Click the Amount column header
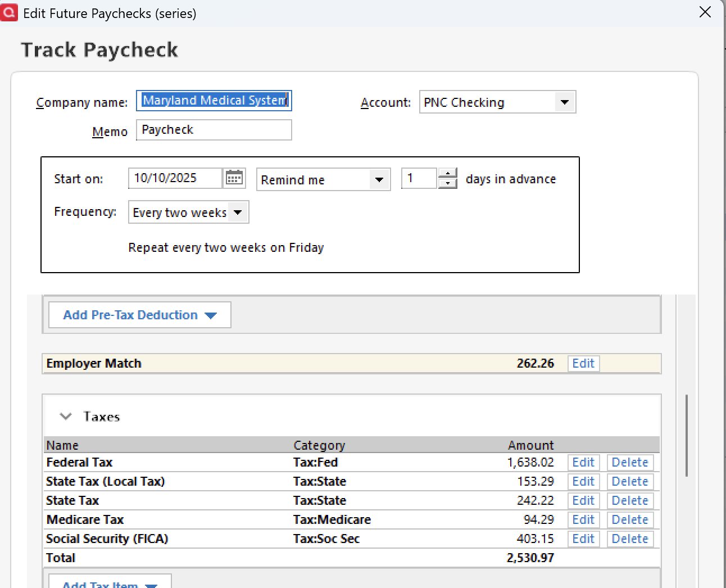 [x=531, y=445]
